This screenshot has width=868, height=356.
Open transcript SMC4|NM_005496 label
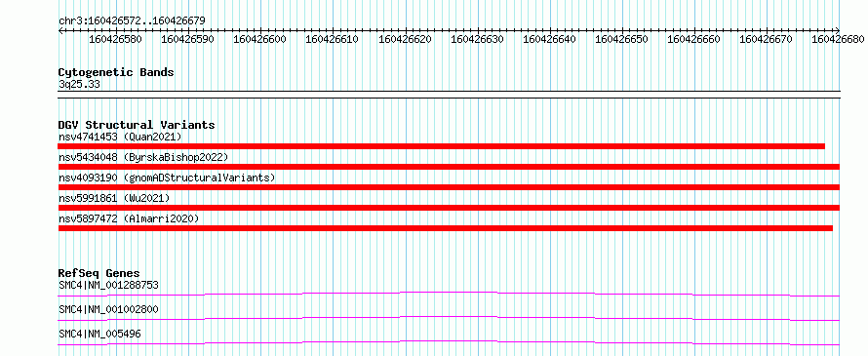point(99,334)
